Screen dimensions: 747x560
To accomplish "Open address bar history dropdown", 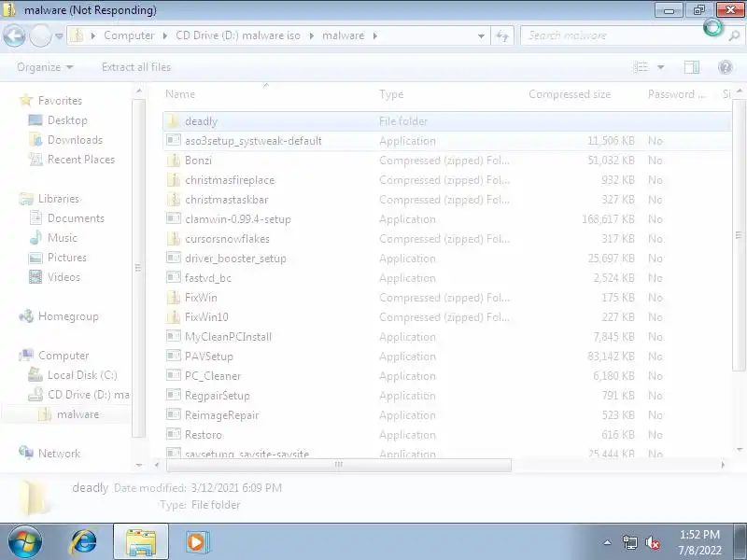I will point(481,36).
